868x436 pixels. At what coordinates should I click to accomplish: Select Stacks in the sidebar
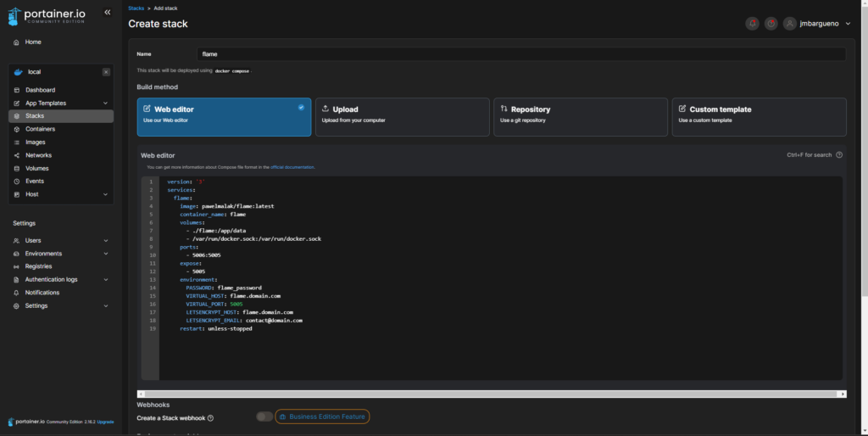tap(61, 116)
